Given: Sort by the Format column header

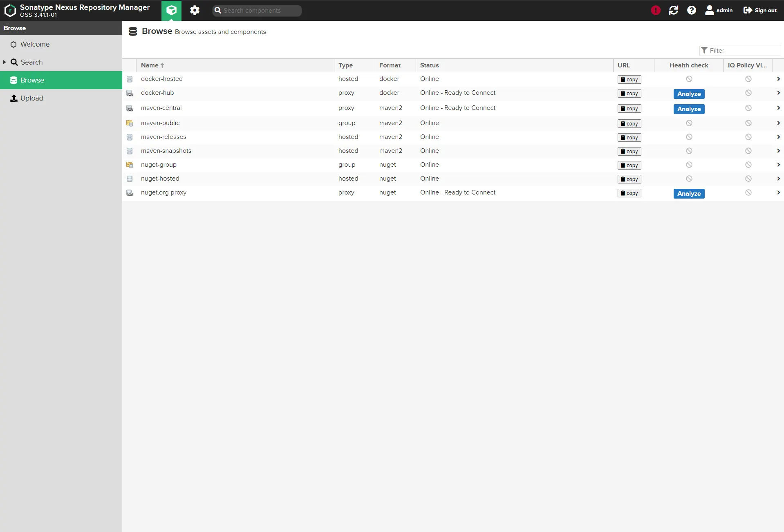Looking at the screenshot, I should [396, 65].
